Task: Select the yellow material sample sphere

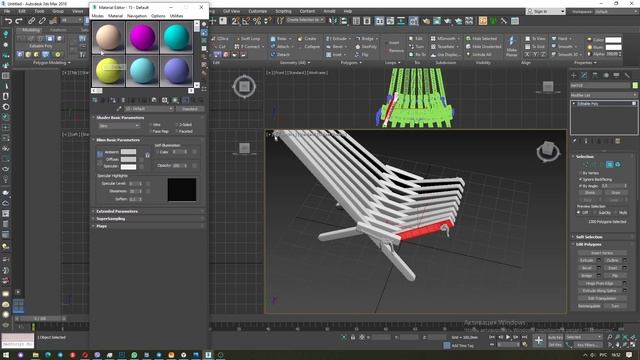Action: tap(109, 71)
